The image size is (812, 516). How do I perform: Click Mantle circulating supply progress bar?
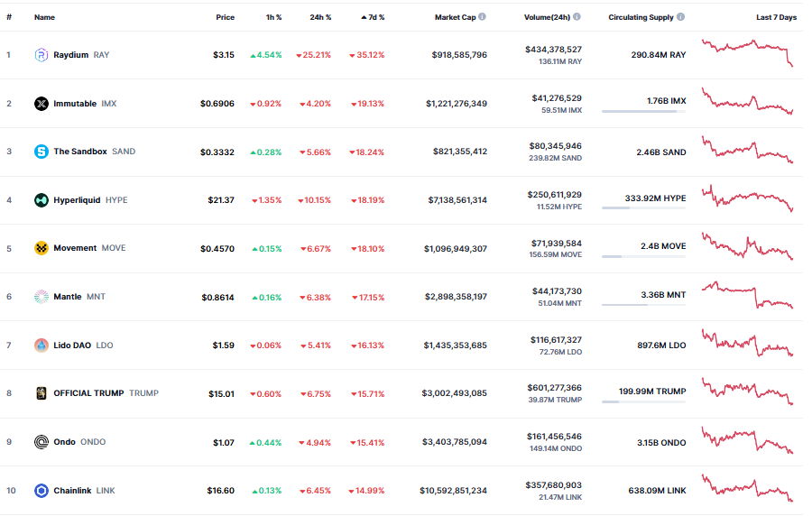tap(643, 305)
